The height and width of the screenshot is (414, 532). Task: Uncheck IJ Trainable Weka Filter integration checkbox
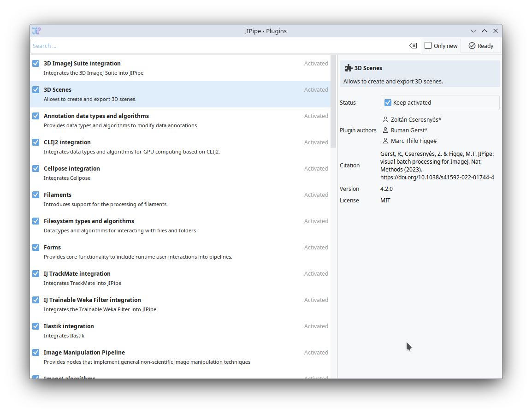point(35,300)
